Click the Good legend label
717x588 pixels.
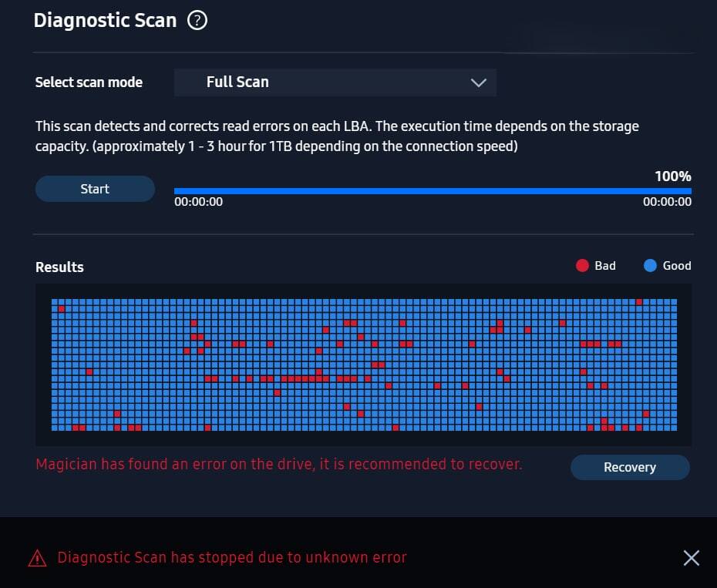click(677, 266)
